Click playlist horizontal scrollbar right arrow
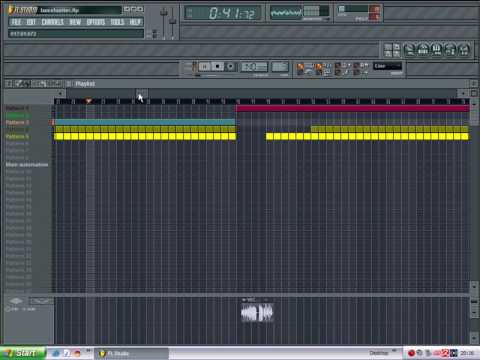The height and width of the screenshot is (360, 480). 463,93
